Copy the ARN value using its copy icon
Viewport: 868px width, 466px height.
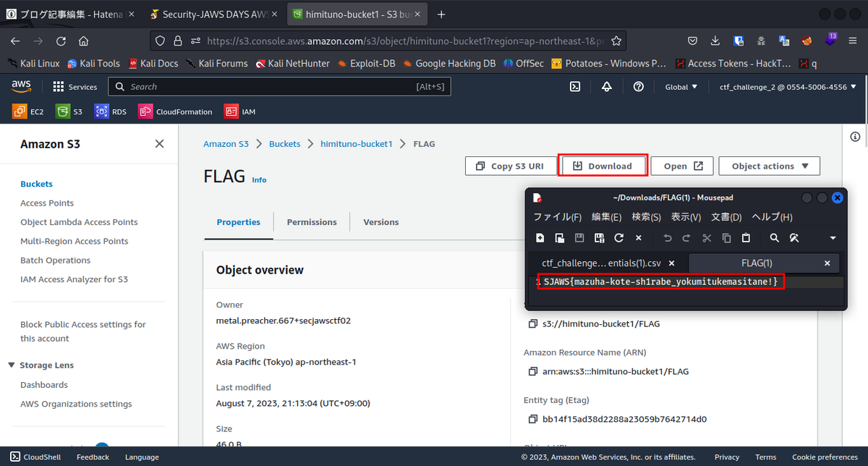tap(533, 371)
